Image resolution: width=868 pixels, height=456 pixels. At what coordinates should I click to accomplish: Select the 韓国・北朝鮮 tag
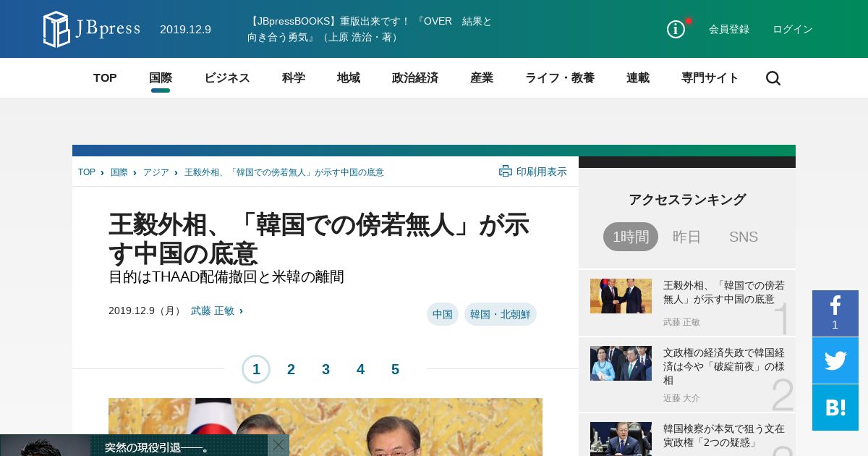(x=501, y=314)
